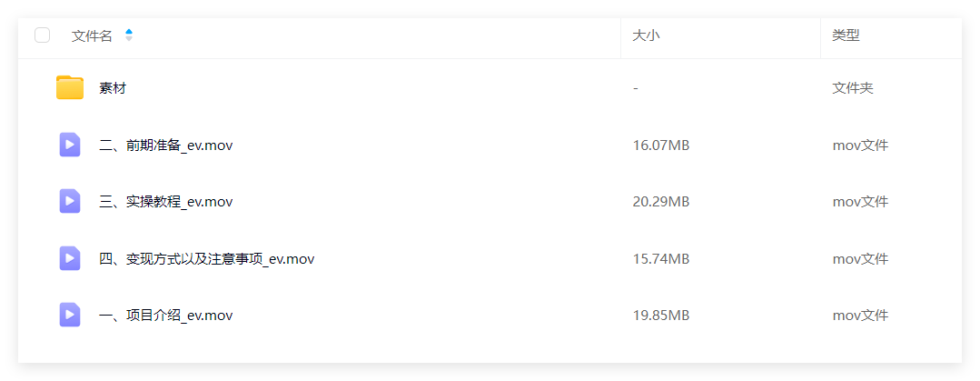Click the 大小 column header
The image size is (980, 381).
[x=647, y=35]
